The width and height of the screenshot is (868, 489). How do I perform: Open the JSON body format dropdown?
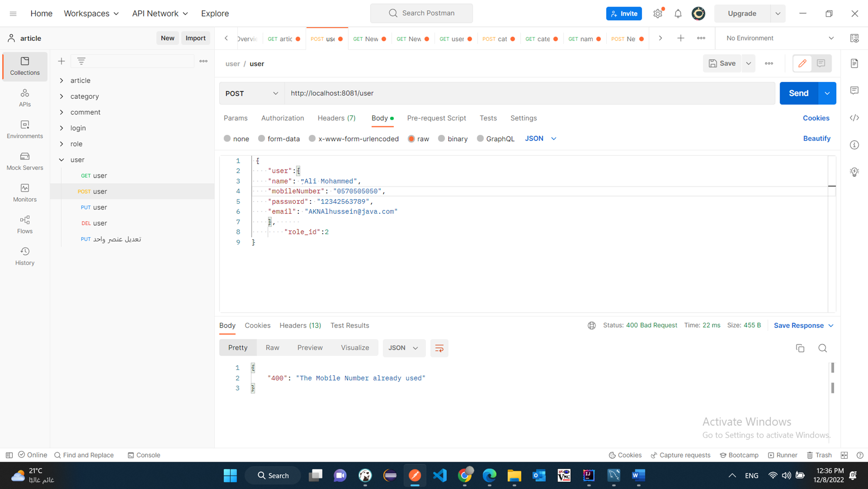[x=541, y=138]
